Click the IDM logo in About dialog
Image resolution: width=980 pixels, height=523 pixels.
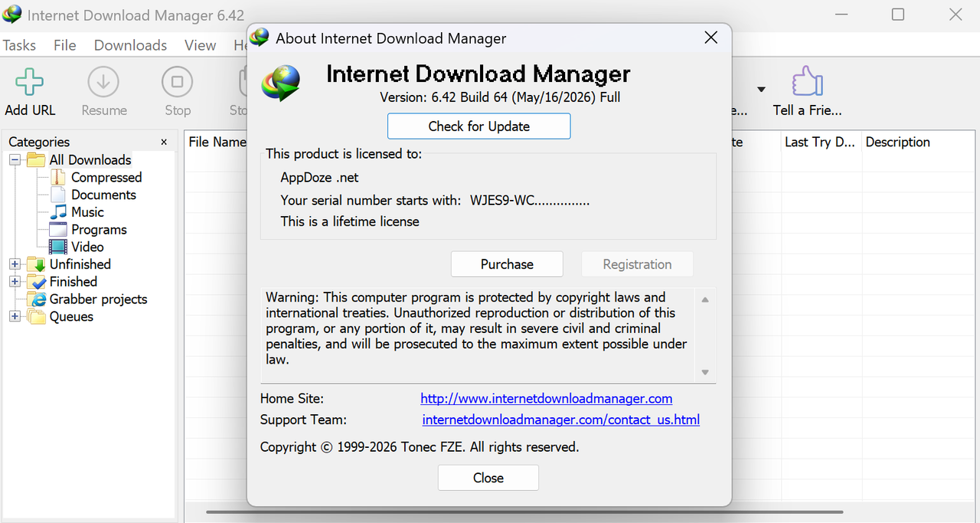pyautogui.click(x=282, y=83)
